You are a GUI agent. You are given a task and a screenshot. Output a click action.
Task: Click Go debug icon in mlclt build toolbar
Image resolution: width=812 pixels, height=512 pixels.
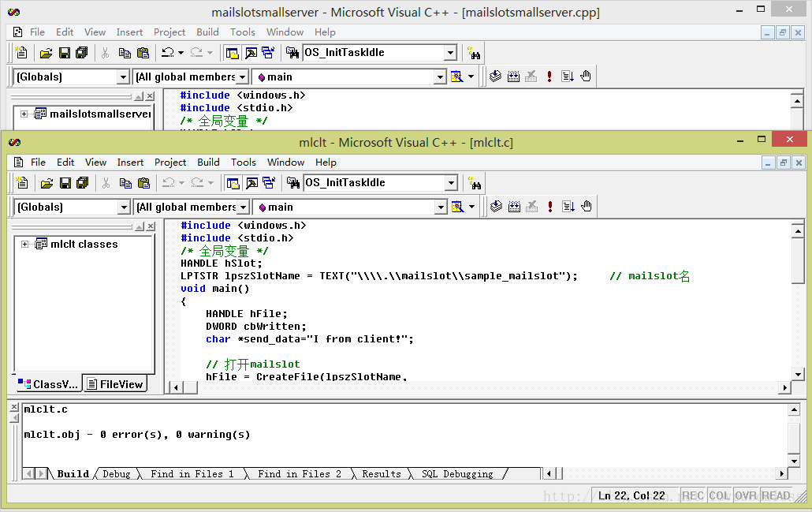click(x=568, y=206)
